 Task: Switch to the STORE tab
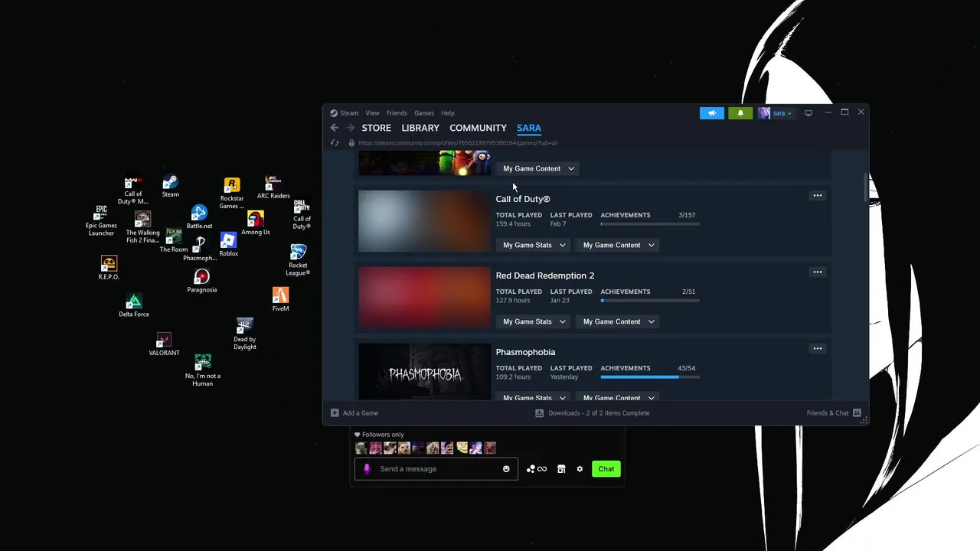[376, 128]
